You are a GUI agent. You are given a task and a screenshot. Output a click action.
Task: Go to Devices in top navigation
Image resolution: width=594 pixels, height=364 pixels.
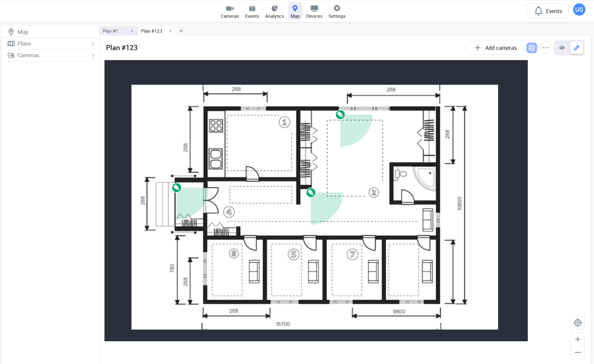[x=314, y=12]
